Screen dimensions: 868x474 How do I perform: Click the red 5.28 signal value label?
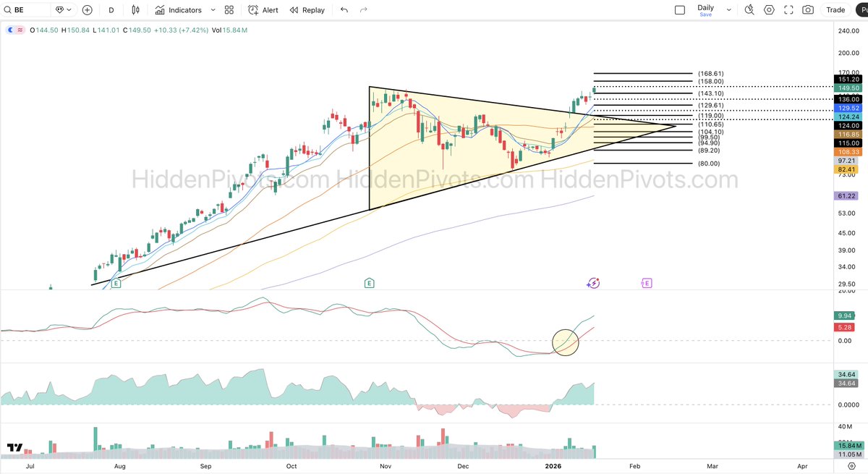point(846,328)
